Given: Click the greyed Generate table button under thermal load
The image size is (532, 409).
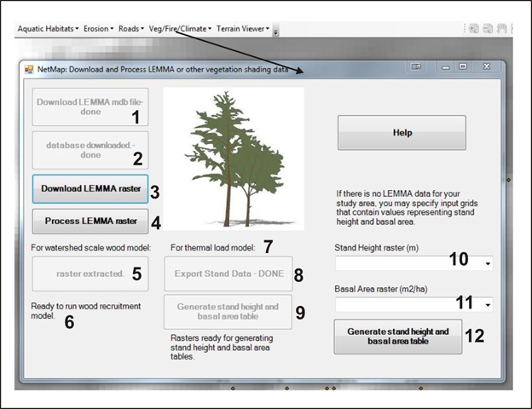Looking at the screenshot, I should coord(228,312).
